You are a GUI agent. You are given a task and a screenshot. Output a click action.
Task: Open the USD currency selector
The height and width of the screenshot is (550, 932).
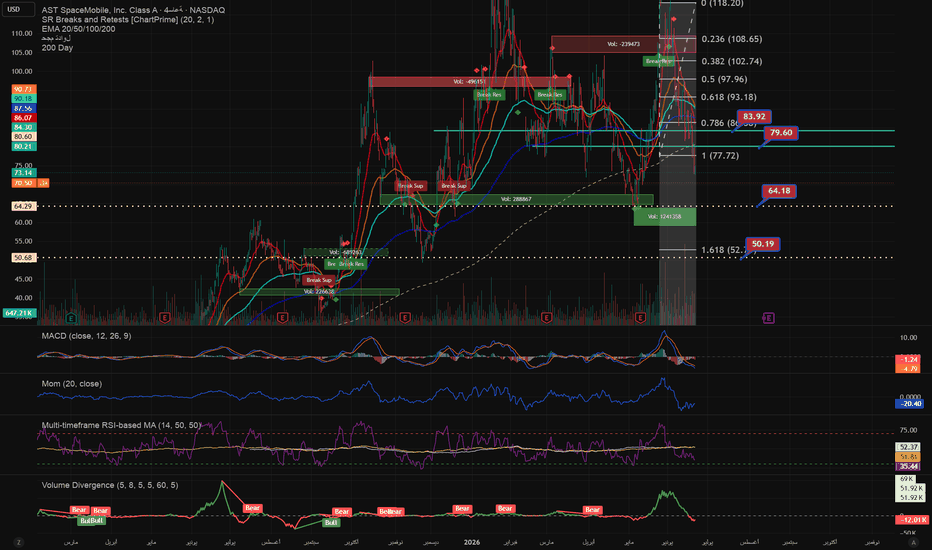[x=18, y=9]
